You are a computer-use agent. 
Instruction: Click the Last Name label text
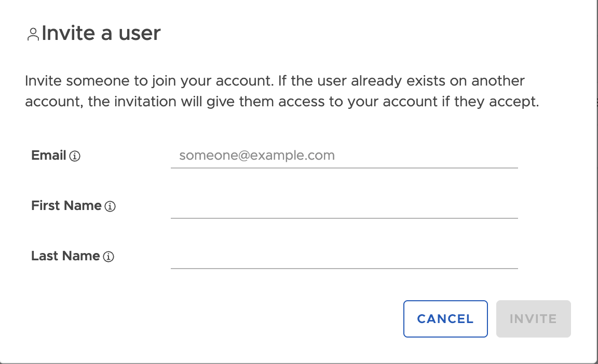pos(65,256)
